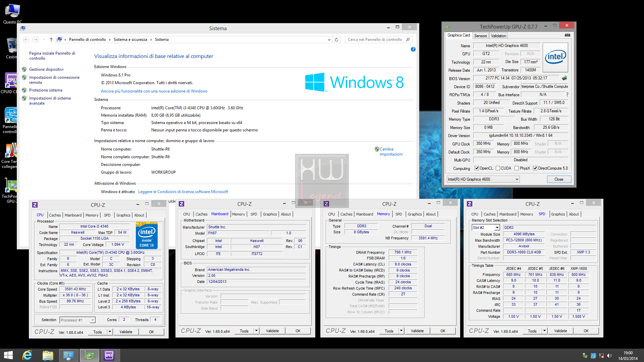Open Microsoft license conditions link
This screenshot has width=644, height=362.
click(183, 192)
